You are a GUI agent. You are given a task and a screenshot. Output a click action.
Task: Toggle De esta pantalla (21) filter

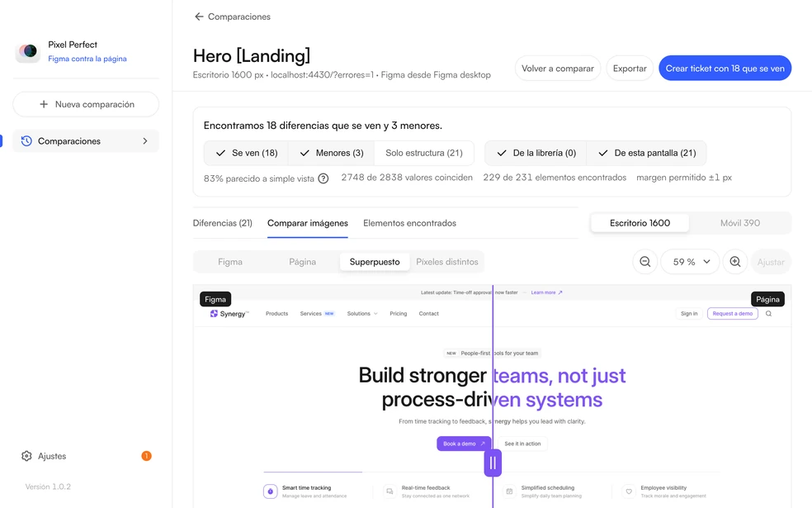coord(647,153)
